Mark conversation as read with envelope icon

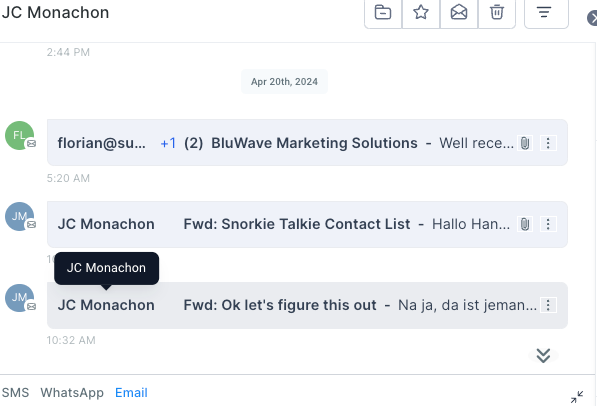coord(459,13)
